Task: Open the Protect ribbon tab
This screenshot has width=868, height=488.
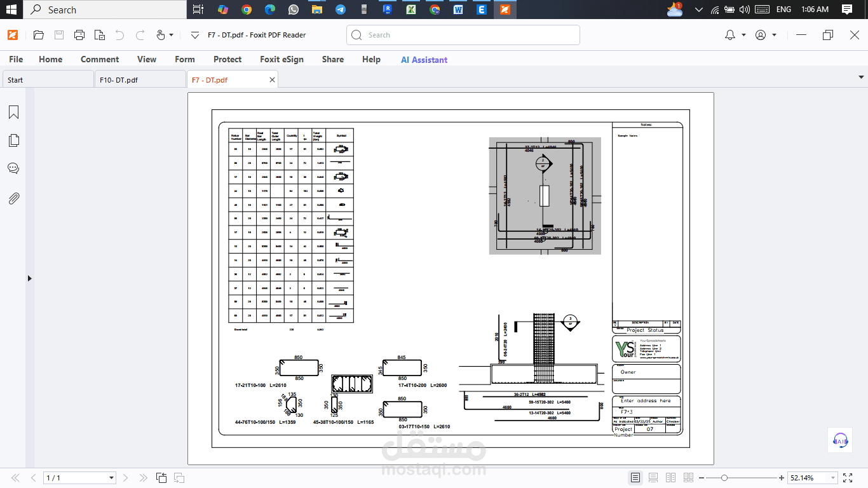Action: click(227, 59)
